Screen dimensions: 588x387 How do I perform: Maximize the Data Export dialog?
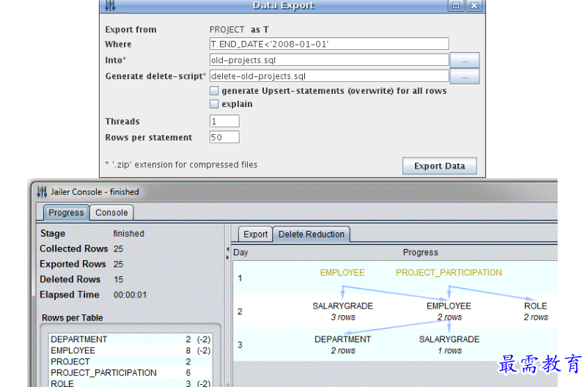click(455, 5)
